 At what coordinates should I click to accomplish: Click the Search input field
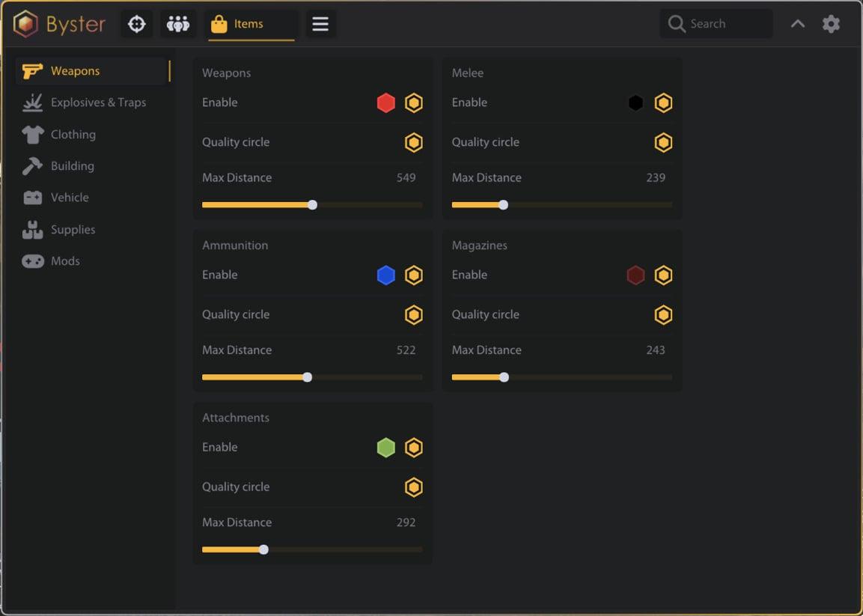coord(726,24)
